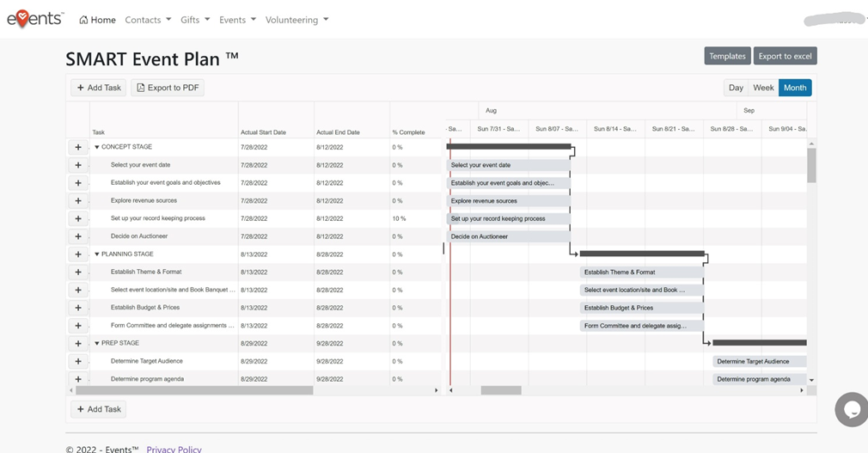Click the plus icon beside Select your event date
Screen dimensions: 868x453
coord(78,165)
